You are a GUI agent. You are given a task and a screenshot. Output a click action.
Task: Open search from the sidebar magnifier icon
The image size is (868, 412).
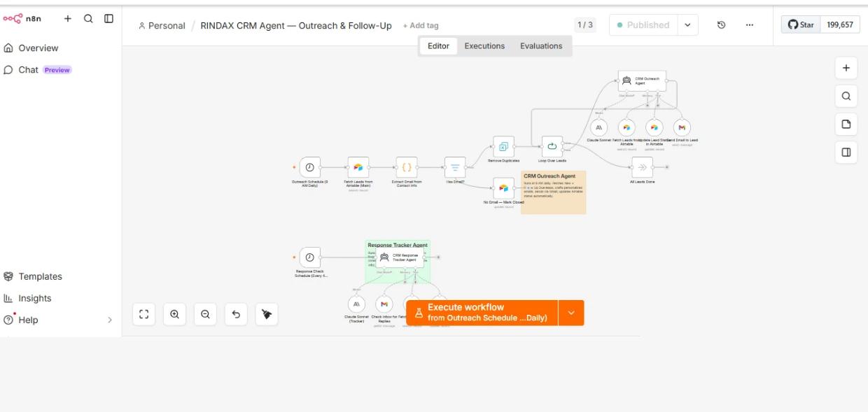(88, 19)
